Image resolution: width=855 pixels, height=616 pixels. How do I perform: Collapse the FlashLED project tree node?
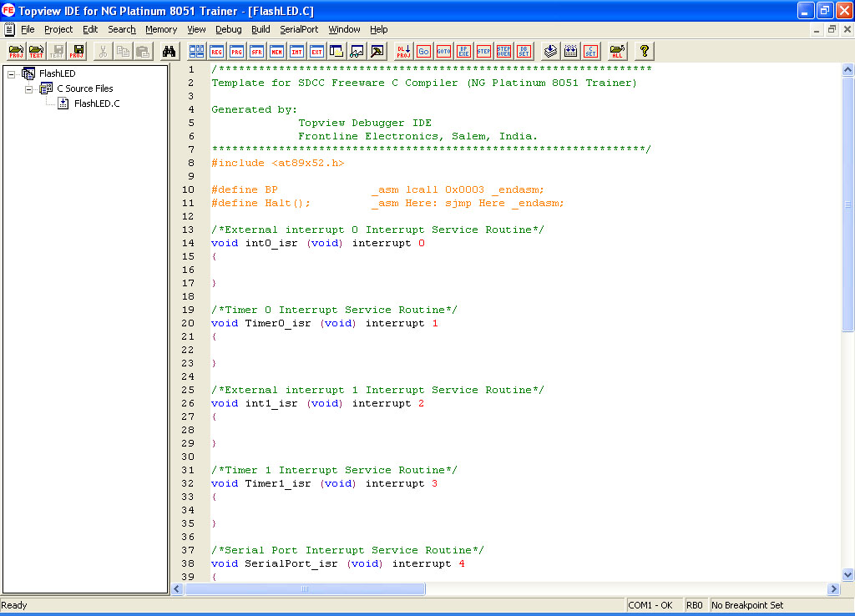12,73
